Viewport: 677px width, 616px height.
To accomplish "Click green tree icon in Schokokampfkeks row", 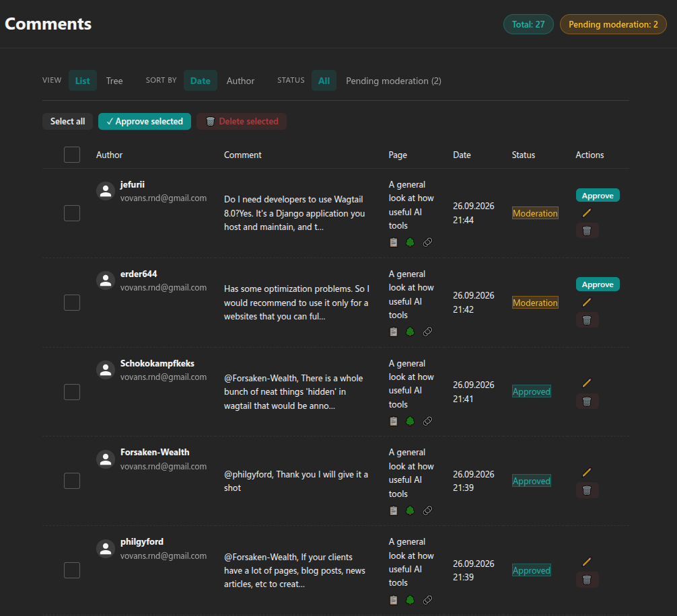I will click(x=411, y=421).
